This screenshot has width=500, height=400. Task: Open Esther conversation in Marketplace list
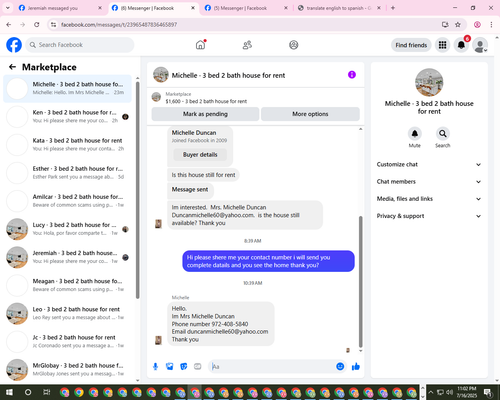coord(68,173)
